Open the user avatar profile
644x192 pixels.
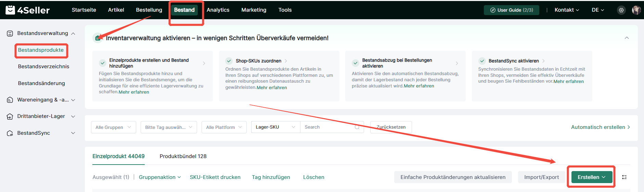(636, 10)
